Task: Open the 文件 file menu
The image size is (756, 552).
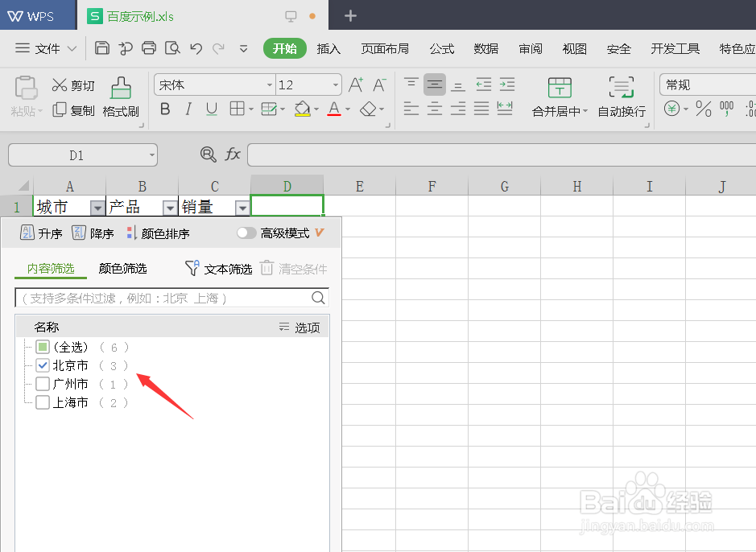Action: (46, 48)
